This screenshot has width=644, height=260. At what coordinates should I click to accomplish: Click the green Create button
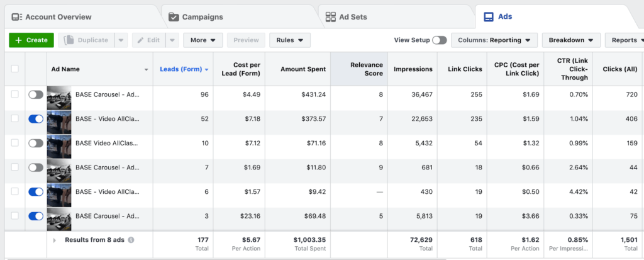[31, 40]
